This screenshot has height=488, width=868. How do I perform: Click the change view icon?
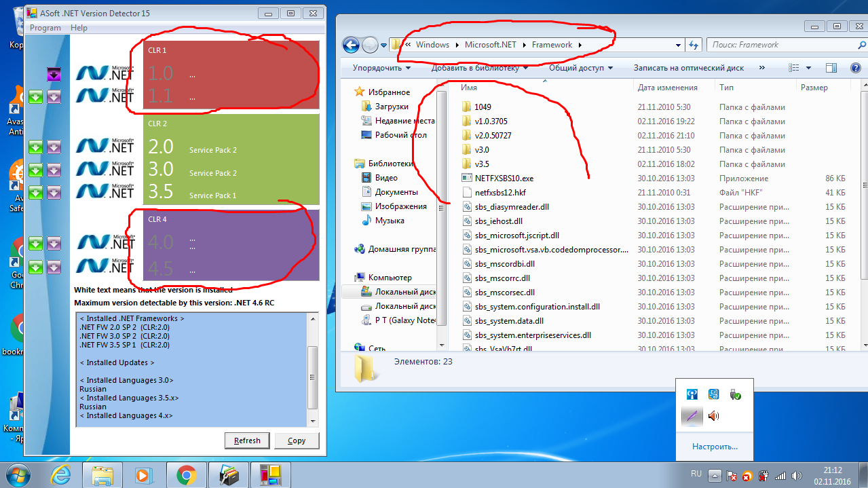pos(795,68)
